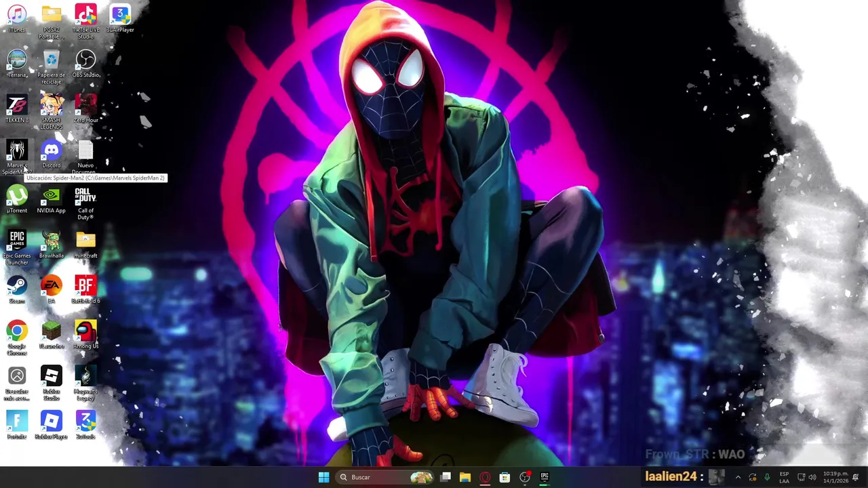Launch the Fortnite shortcut
Screen dimensions: 868x488
point(17,426)
